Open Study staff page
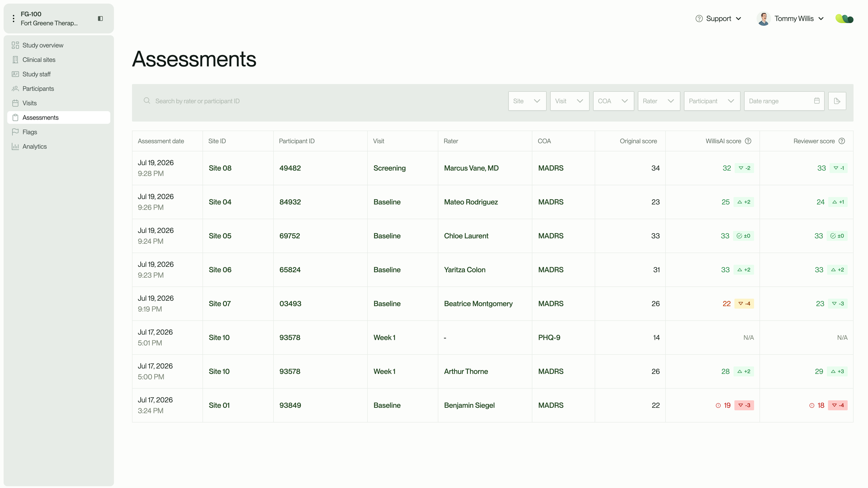 (x=59, y=74)
